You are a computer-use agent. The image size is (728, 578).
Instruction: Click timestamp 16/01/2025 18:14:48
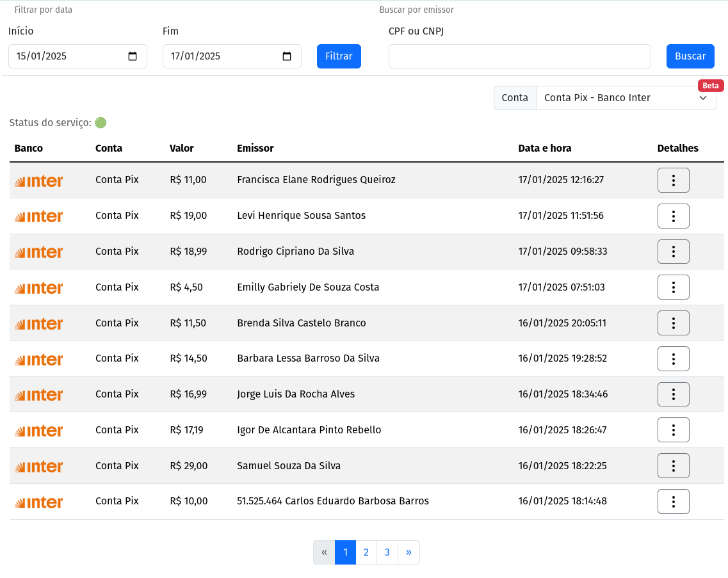(x=562, y=501)
